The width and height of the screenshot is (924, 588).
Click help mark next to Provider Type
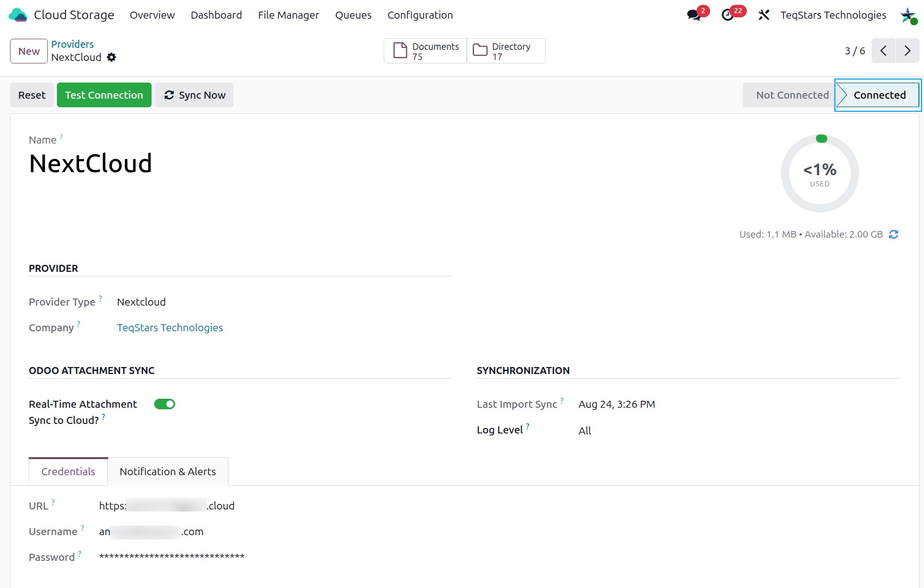click(100, 299)
